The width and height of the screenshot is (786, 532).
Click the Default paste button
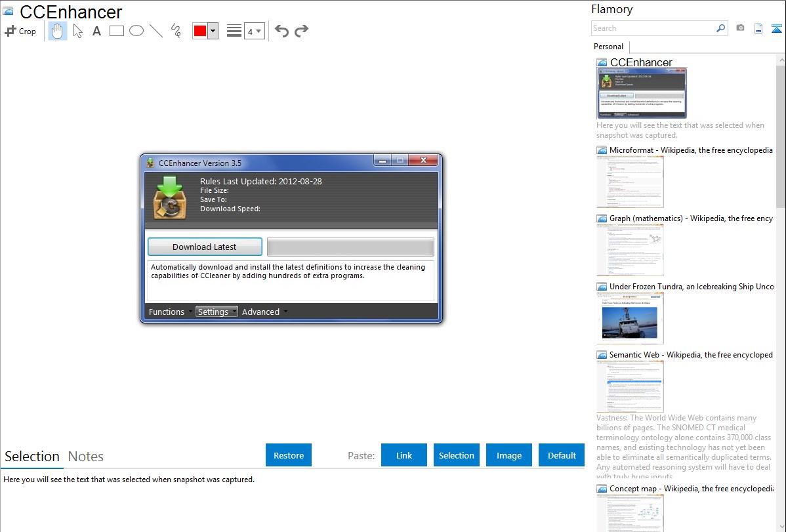coord(562,455)
